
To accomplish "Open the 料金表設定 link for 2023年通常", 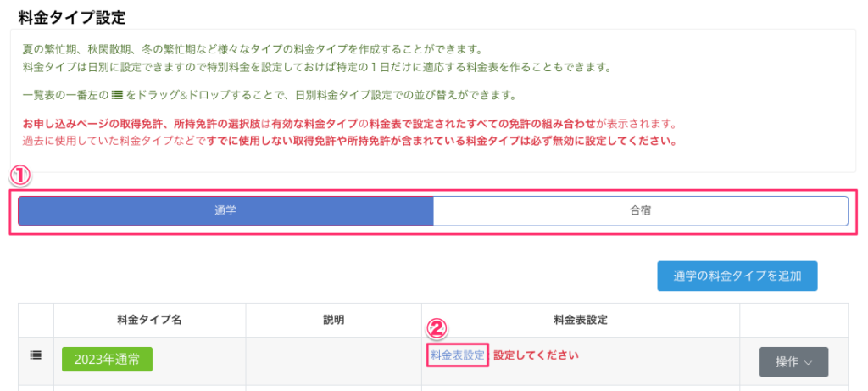I will tap(458, 355).
